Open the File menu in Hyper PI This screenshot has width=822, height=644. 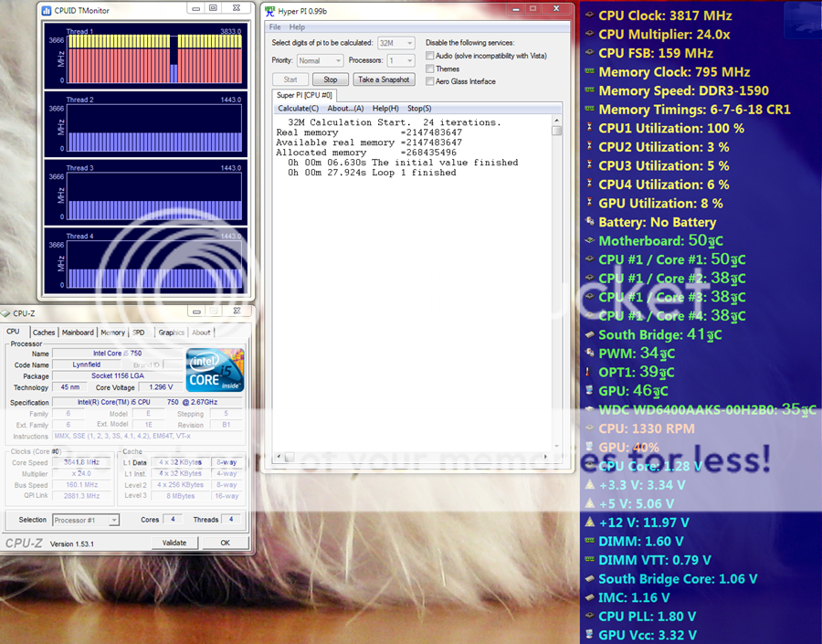click(275, 27)
